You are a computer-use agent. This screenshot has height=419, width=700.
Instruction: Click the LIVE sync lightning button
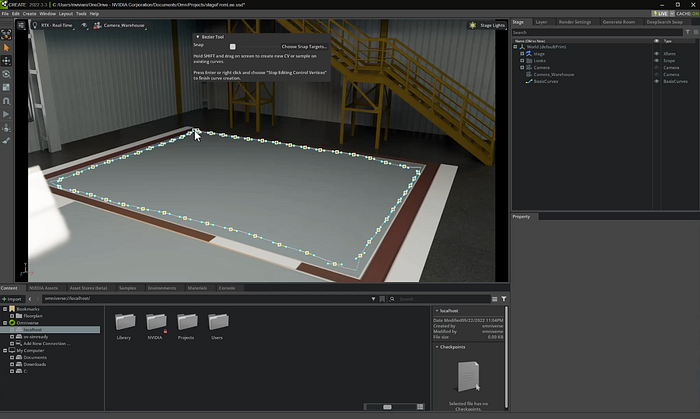(x=661, y=13)
